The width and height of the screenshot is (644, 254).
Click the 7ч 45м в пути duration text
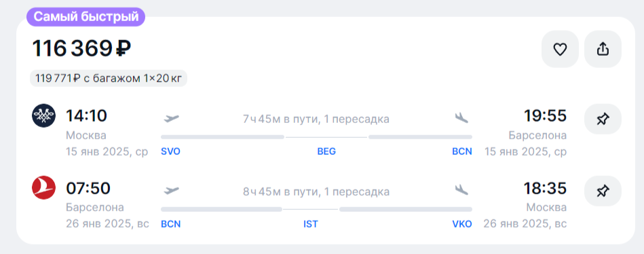point(280,120)
